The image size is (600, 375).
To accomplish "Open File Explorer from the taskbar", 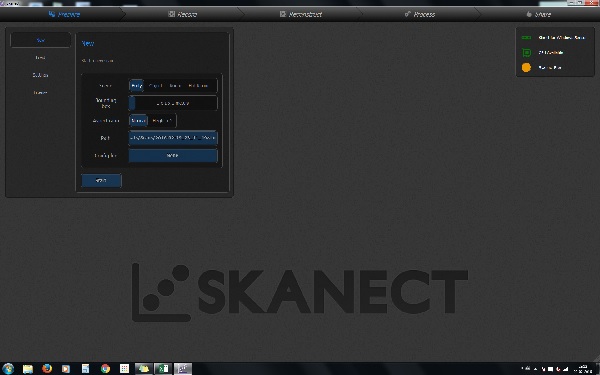I will pos(28,369).
